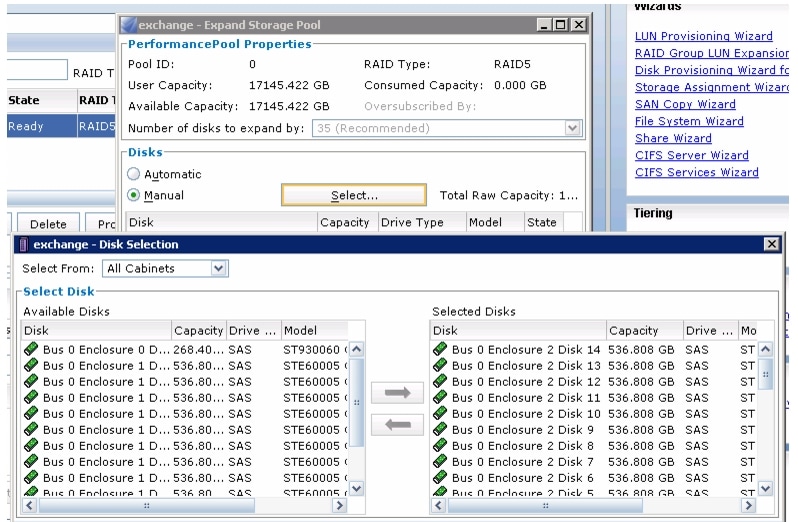Click disk icon for Bus 0 Enclosure 2 Disk 8

pyautogui.click(x=440, y=445)
